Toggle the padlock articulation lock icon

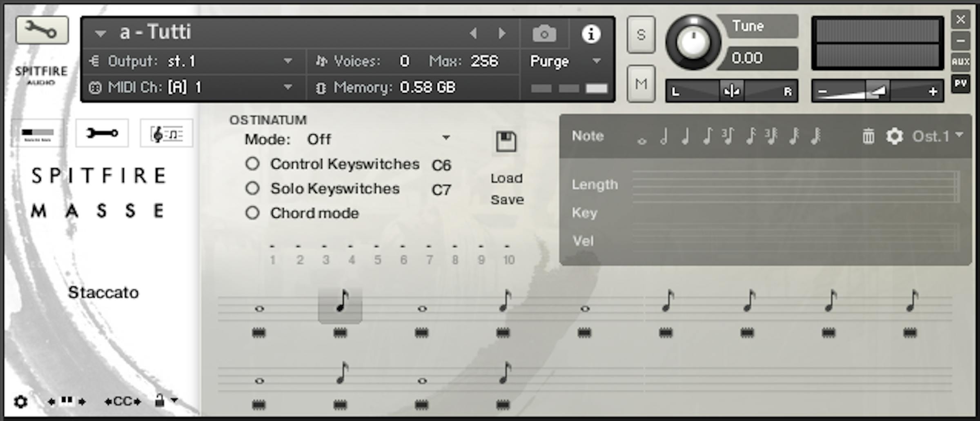160,400
